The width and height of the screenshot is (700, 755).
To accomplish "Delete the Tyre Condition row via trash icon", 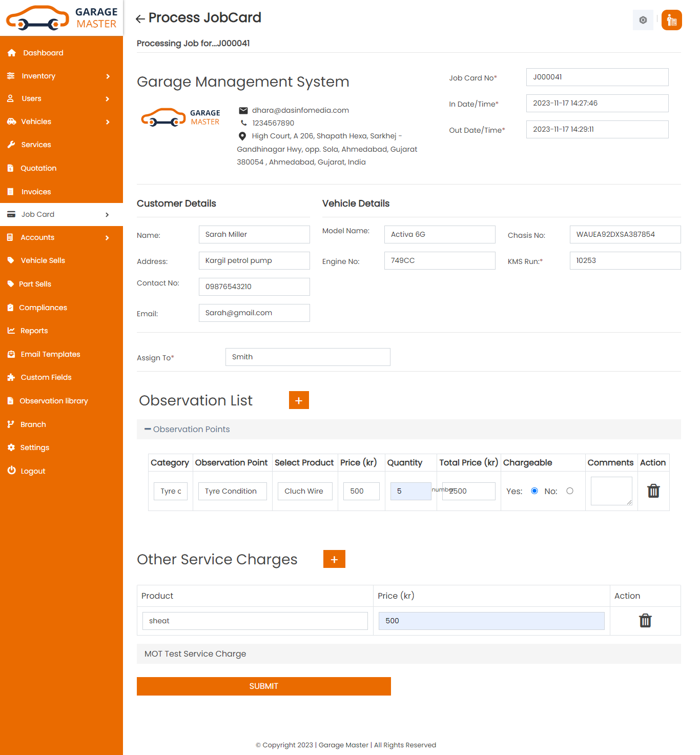I will click(653, 491).
